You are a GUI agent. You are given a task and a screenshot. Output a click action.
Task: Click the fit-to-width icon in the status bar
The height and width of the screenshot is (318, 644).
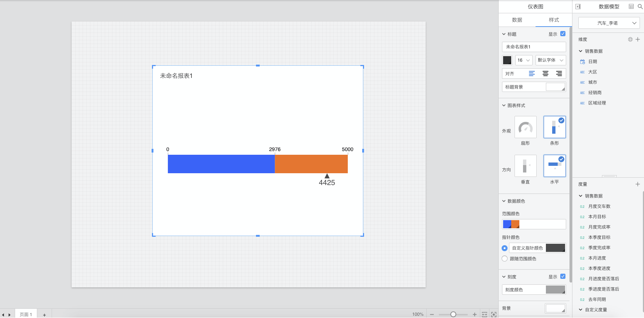(x=485, y=315)
